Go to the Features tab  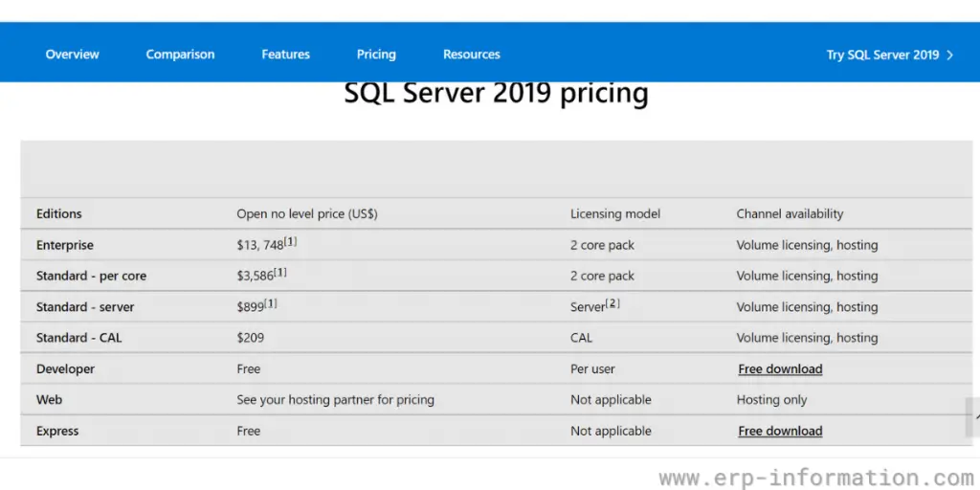coord(285,55)
